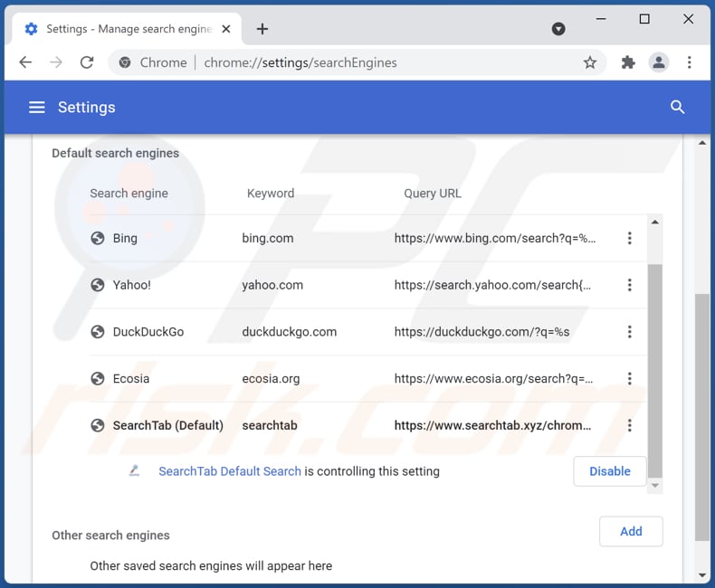Open the profile avatar icon
This screenshot has width=715, height=588.
tap(659, 62)
